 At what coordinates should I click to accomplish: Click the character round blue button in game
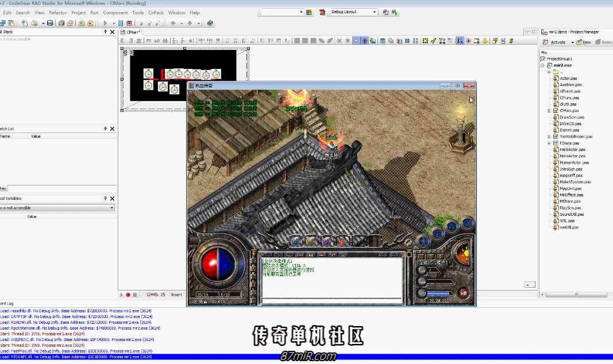423,241
